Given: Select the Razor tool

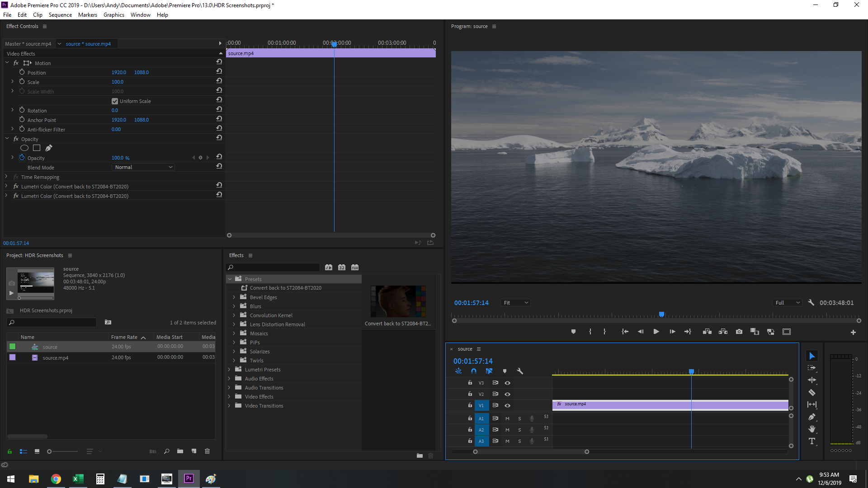Looking at the screenshot, I should [x=812, y=392].
